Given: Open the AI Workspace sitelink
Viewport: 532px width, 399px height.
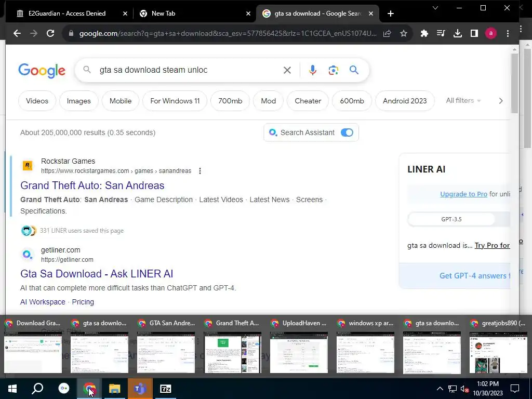Looking at the screenshot, I should (43, 302).
